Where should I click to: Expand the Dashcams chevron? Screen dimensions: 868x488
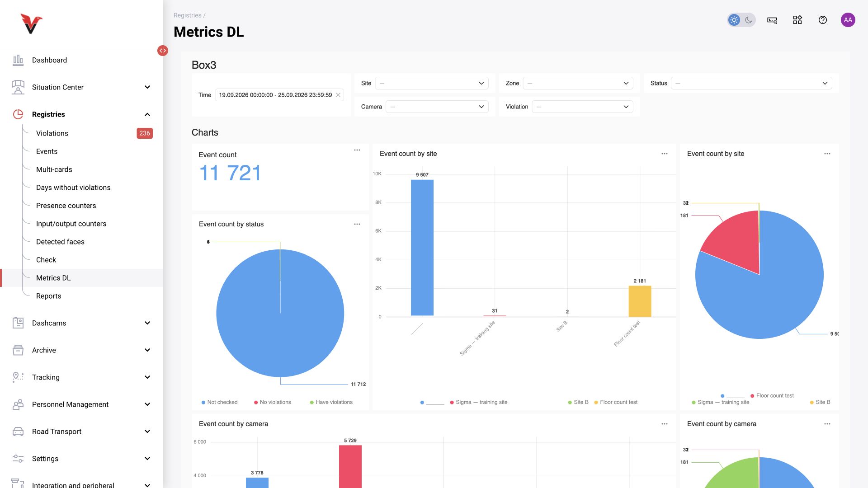147,323
